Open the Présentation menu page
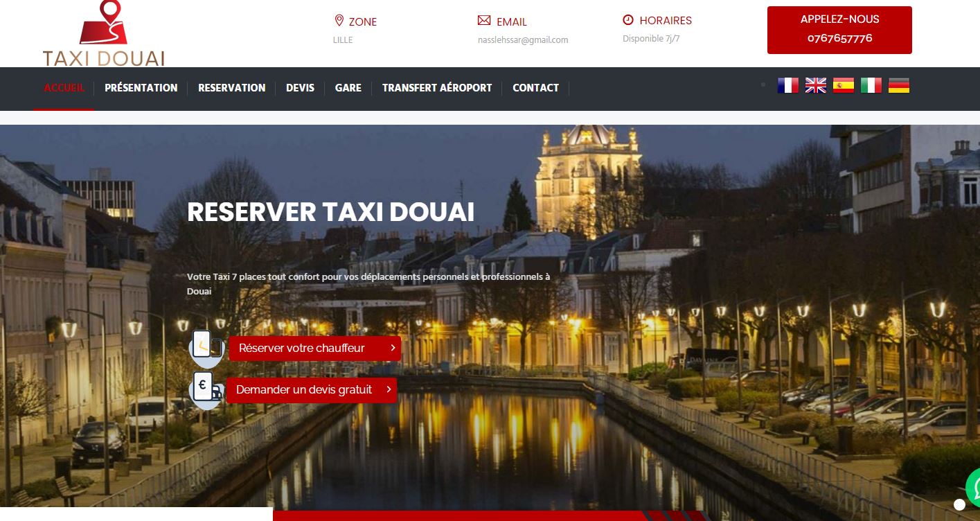Viewport: 980px width, 521px height. pos(141,88)
